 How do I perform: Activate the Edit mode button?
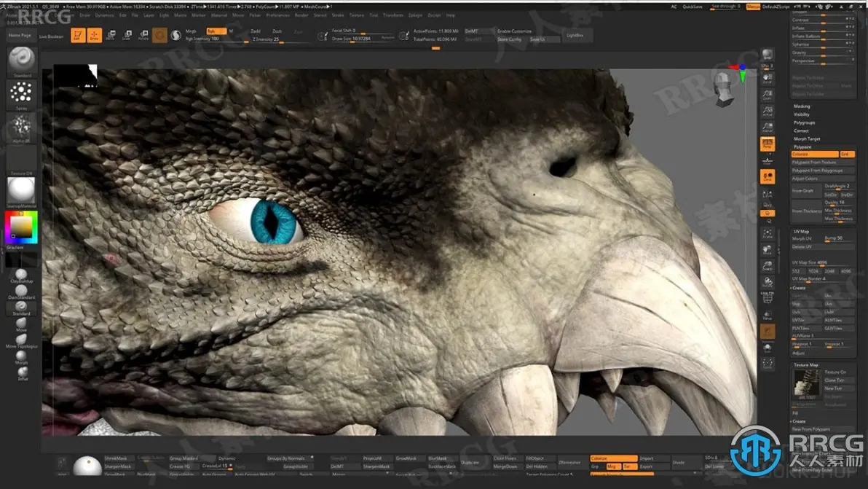point(78,36)
